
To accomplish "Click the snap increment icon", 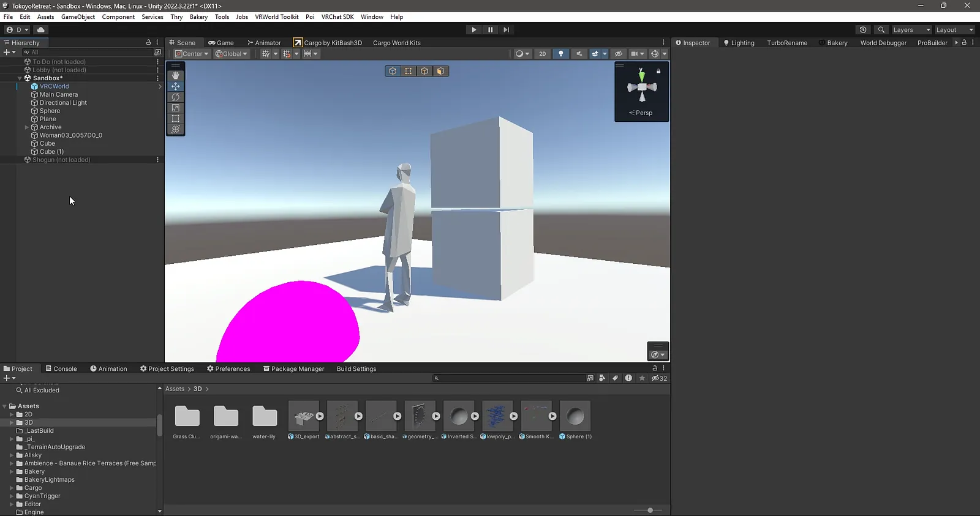I will pyautogui.click(x=307, y=54).
